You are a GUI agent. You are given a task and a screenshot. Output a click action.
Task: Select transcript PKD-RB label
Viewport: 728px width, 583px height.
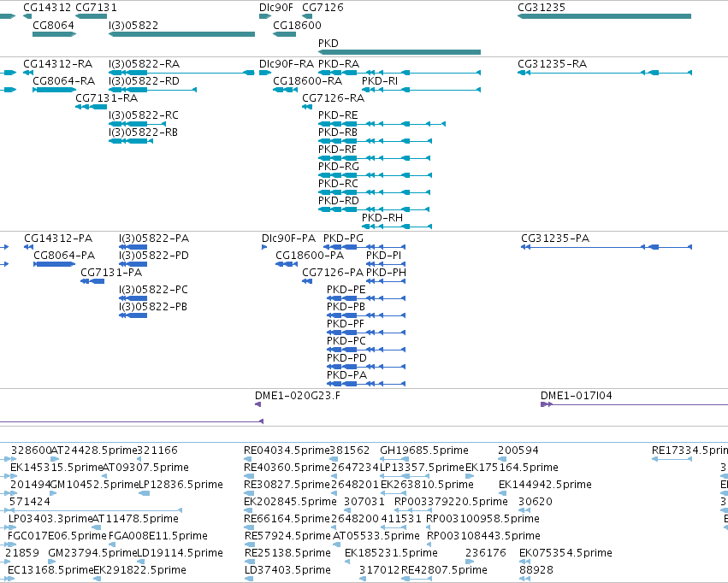tap(338, 132)
